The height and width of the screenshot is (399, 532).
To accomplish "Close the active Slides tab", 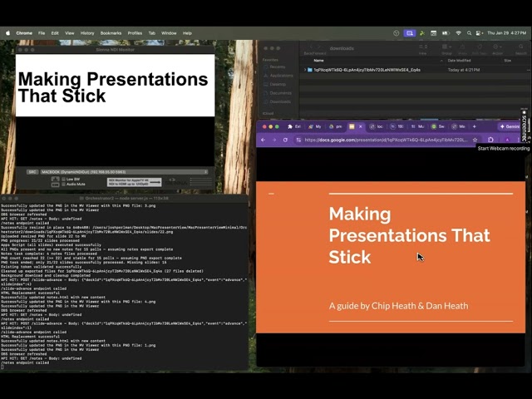I will 361,126.
